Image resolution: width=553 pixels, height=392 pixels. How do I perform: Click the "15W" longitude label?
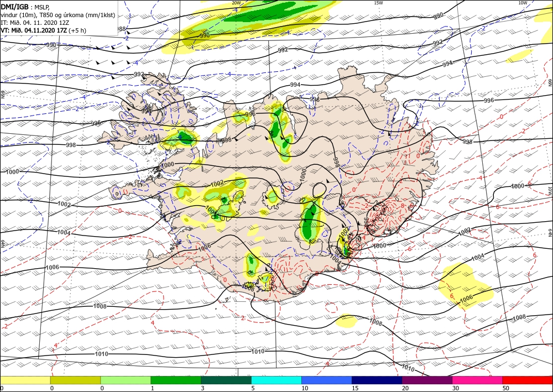pyautogui.click(x=378, y=3)
